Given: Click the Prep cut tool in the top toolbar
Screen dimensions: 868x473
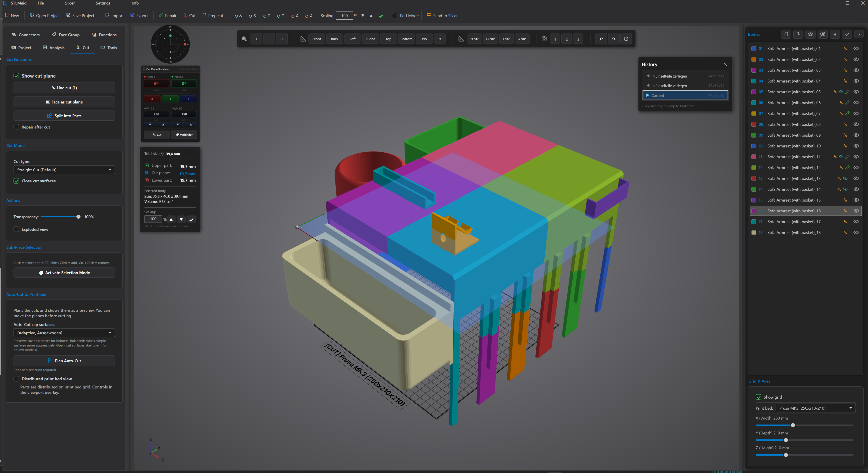Looking at the screenshot, I should pos(213,16).
